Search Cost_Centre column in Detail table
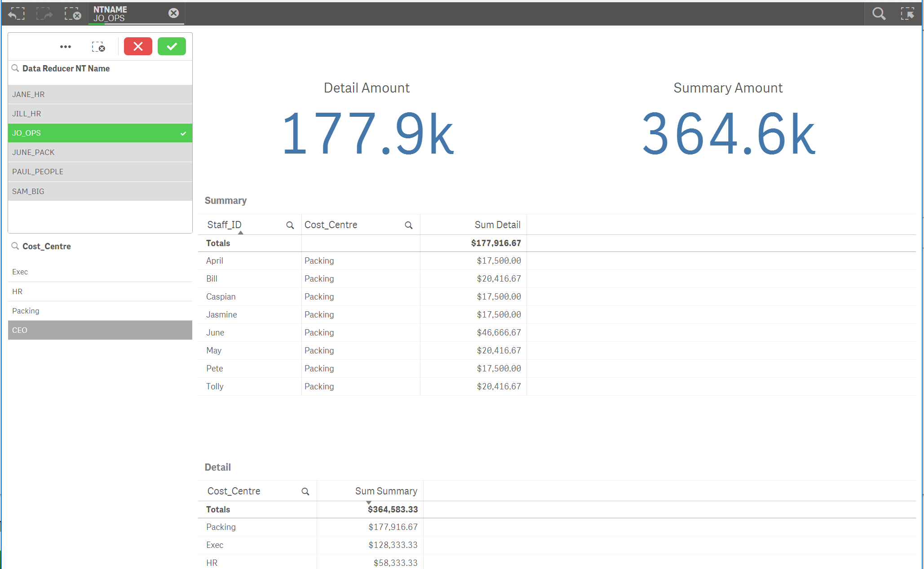Screen dimensions: 924x569 point(305,491)
